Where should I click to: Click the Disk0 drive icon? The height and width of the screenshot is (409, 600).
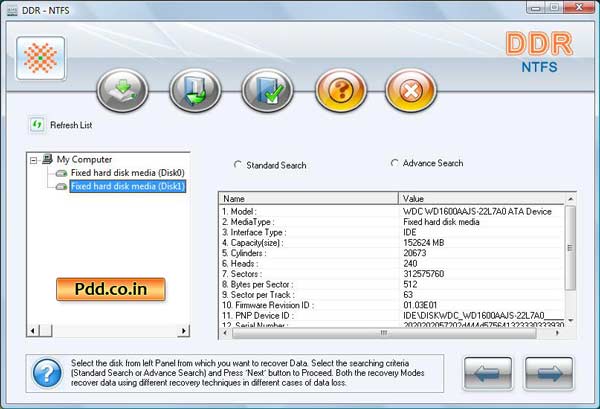coord(61,173)
